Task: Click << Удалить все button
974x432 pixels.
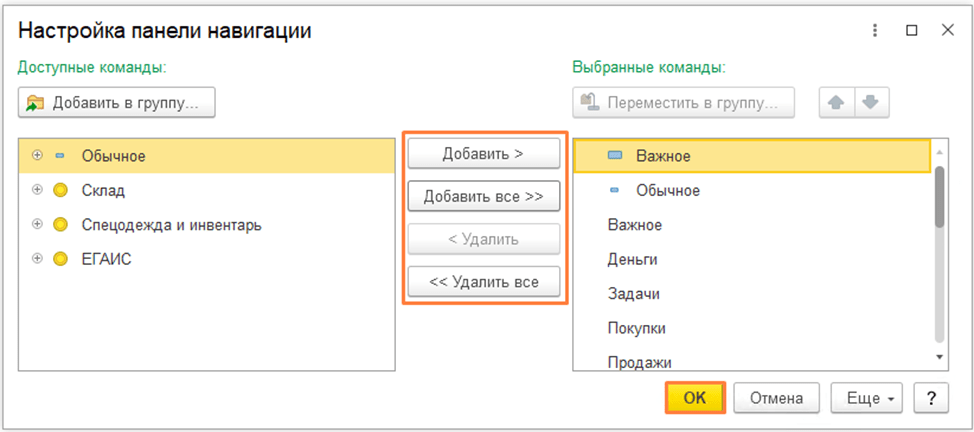Action: point(484,282)
